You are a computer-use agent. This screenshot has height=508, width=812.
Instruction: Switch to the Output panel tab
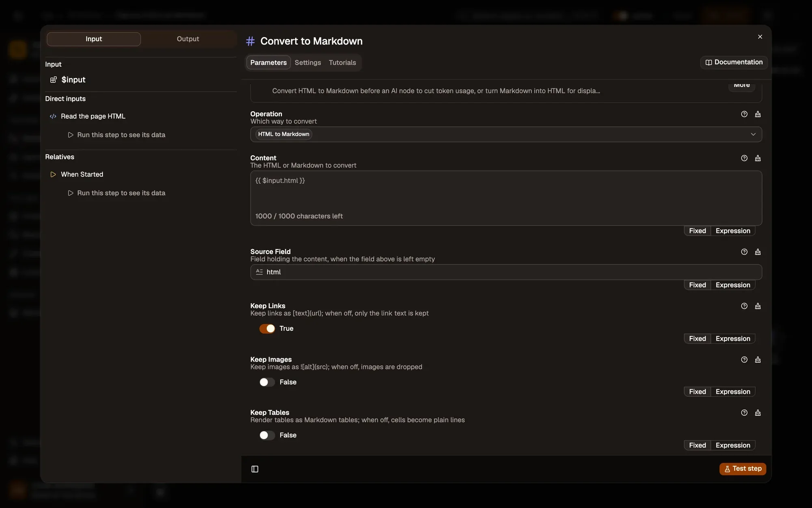188,39
